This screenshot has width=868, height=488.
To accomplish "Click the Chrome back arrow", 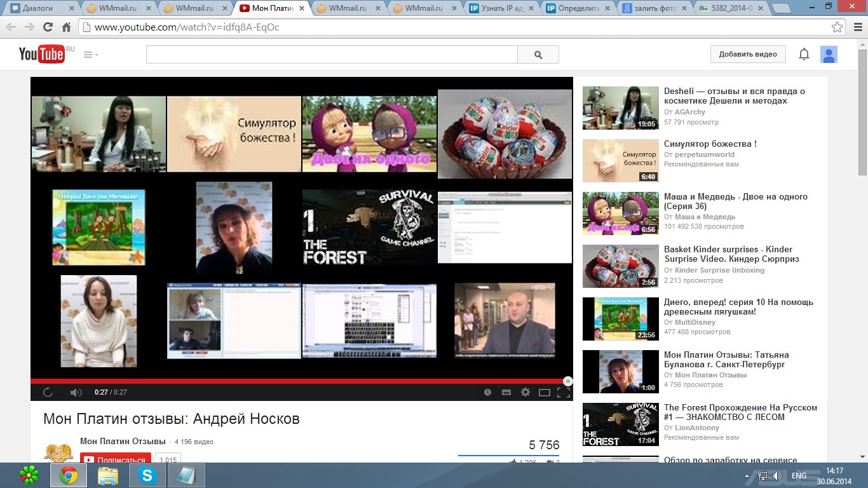I will [11, 27].
